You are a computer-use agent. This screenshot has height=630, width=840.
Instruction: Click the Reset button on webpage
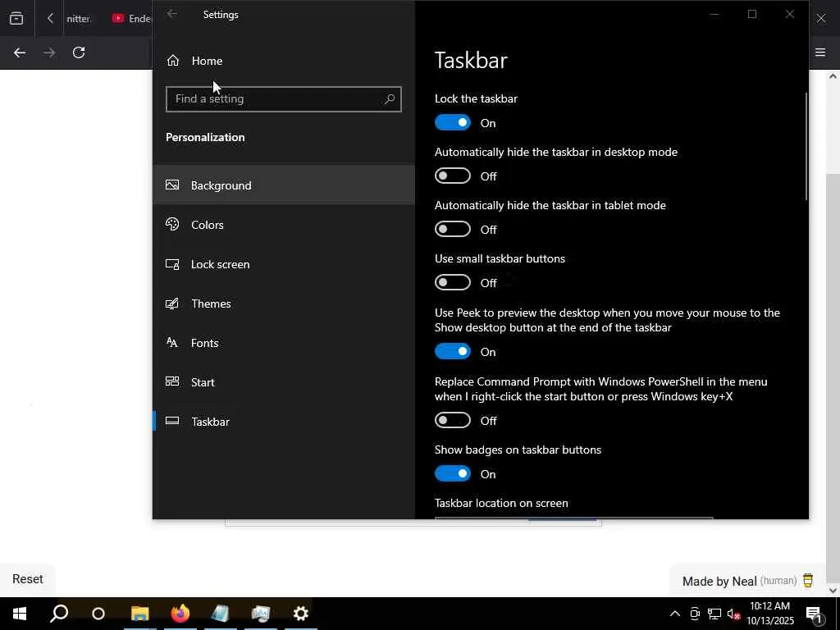(x=27, y=579)
